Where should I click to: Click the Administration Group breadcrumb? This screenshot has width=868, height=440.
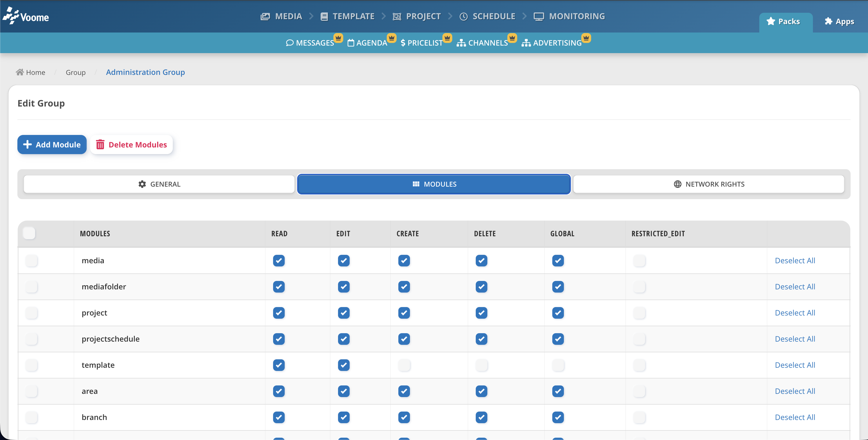click(x=145, y=72)
